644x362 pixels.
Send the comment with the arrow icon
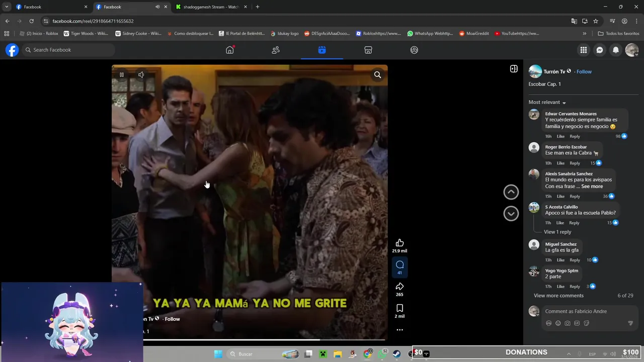pos(630,323)
